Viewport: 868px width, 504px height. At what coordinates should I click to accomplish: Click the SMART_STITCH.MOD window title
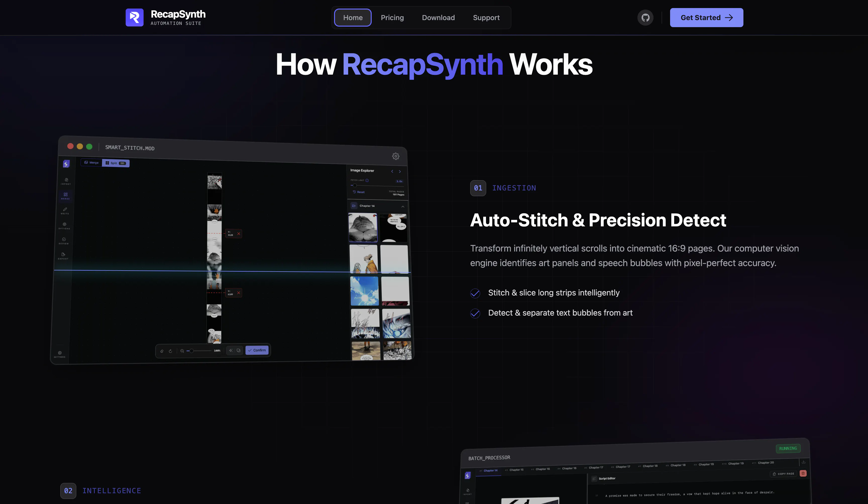(130, 148)
